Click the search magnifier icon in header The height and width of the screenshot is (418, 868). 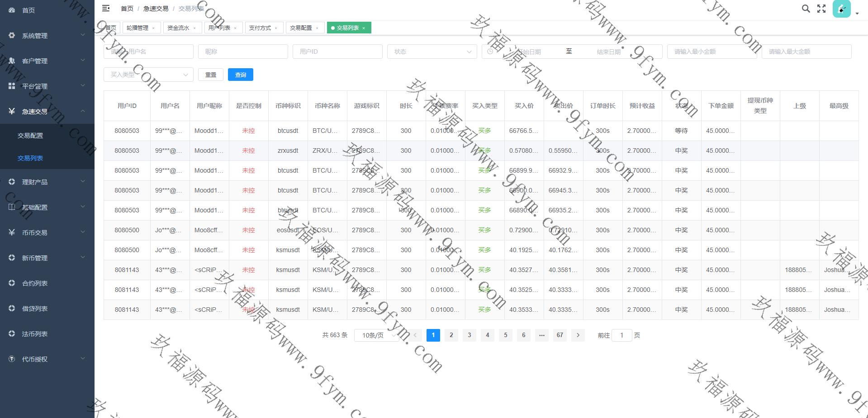coord(806,9)
